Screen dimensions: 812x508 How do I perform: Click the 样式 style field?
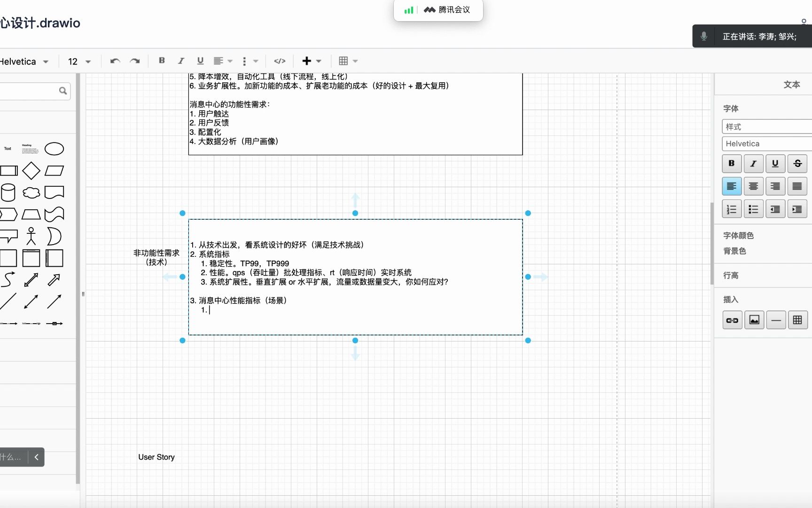point(767,127)
